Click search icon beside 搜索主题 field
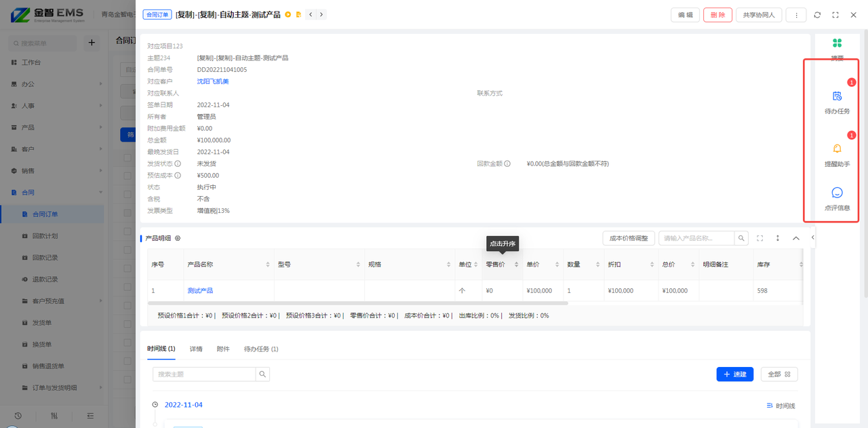This screenshot has width=868, height=428. coord(262,374)
